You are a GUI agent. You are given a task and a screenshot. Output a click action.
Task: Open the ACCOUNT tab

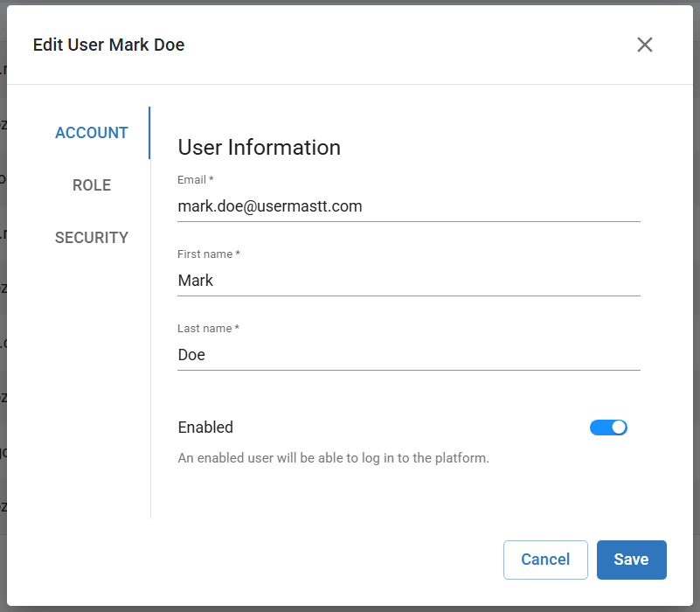92,133
